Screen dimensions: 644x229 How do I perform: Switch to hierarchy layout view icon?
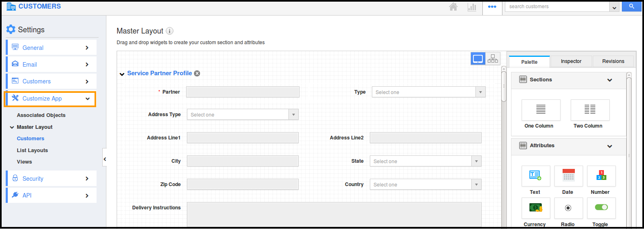coord(493,59)
